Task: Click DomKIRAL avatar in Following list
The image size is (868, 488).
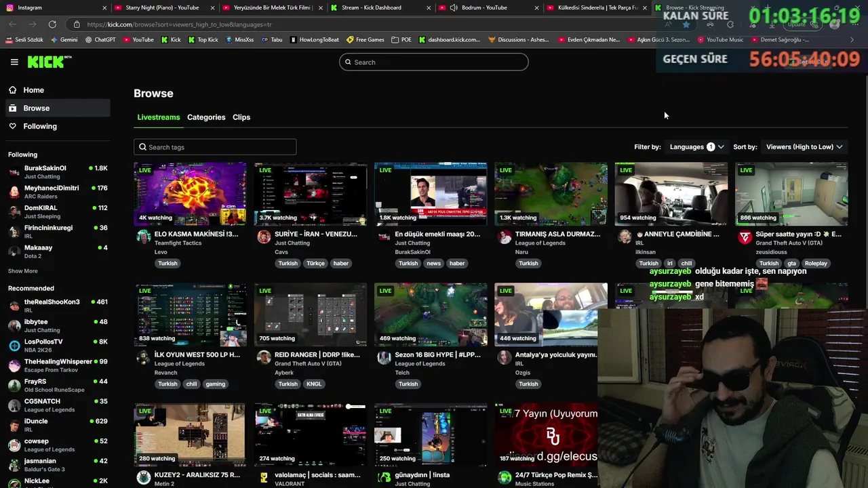Action: 14,212
